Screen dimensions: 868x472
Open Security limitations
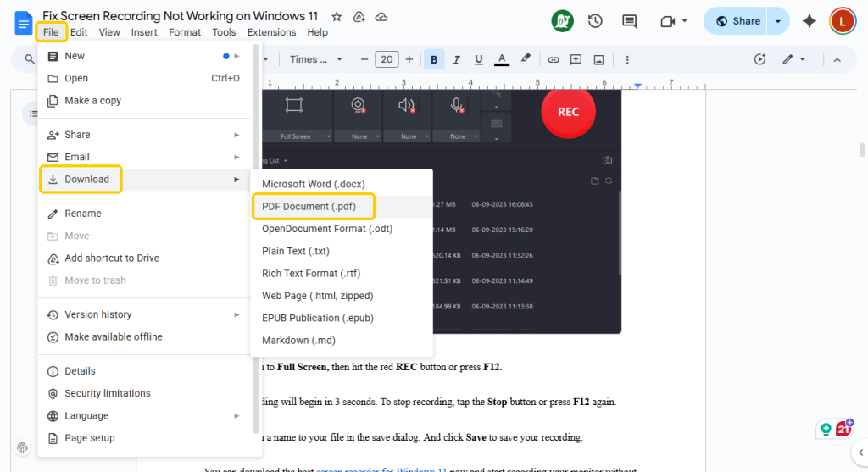tap(144, 393)
